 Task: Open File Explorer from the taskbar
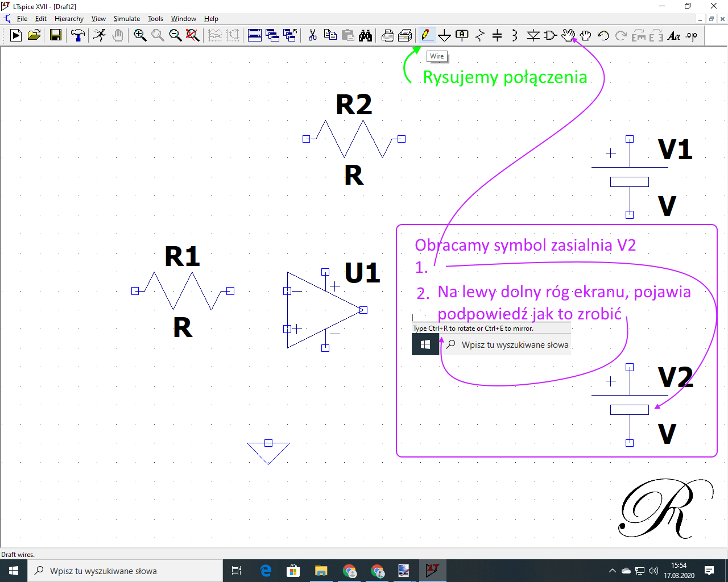pos(321,571)
